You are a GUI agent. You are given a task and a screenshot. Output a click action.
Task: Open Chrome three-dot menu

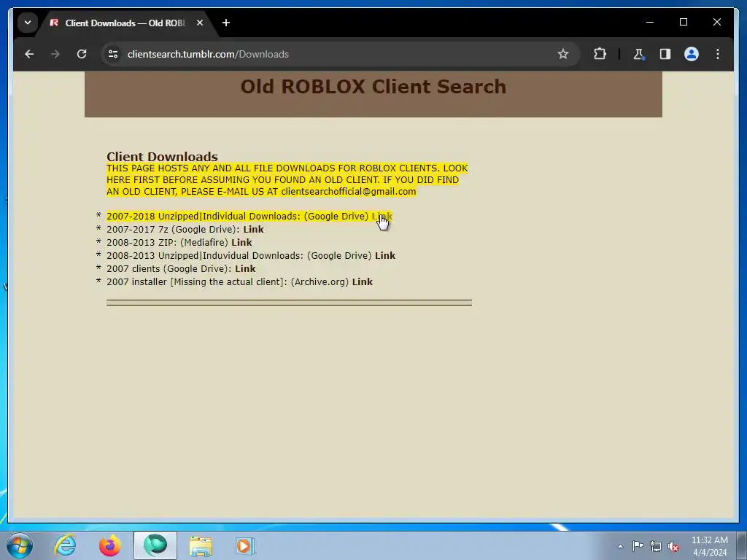tap(718, 54)
